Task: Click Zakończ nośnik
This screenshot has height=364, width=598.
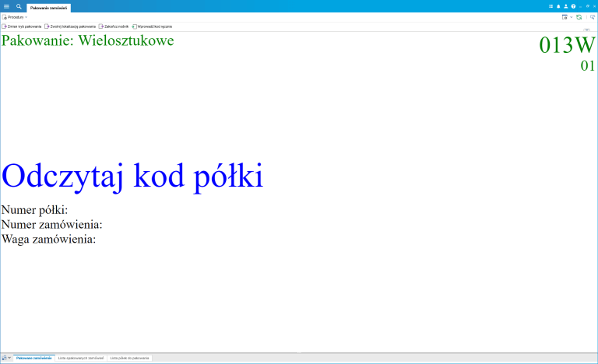Action: tap(114, 26)
